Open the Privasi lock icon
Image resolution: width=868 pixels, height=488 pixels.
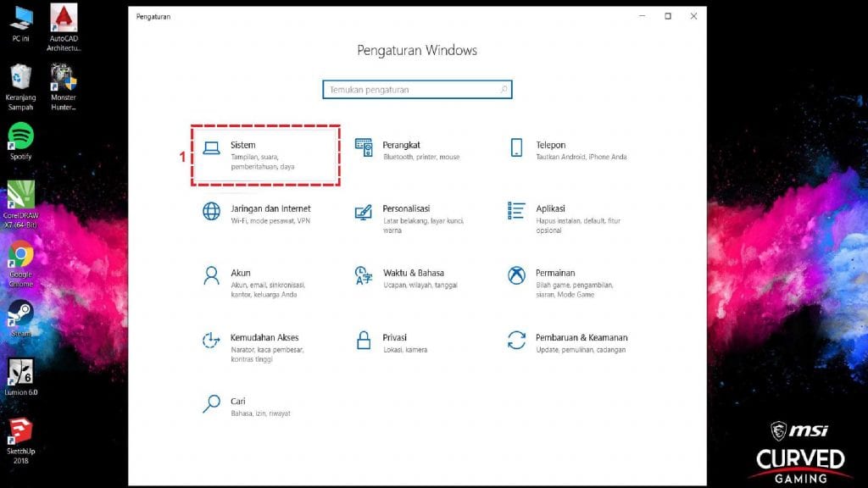(x=364, y=341)
